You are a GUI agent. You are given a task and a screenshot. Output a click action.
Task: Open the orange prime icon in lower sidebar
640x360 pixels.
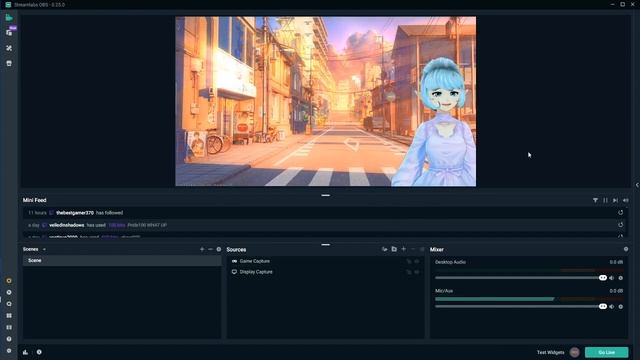tap(9, 281)
